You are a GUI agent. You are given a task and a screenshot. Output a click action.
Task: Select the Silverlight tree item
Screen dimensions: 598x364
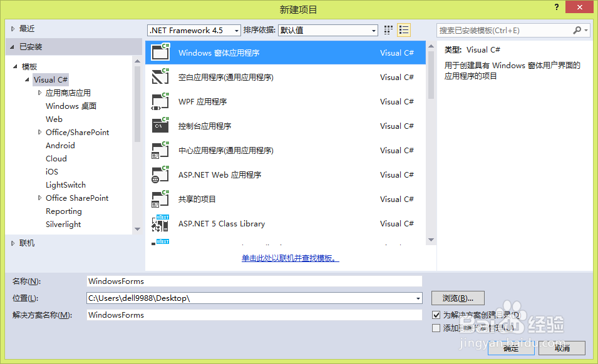click(x=63, y=225)
